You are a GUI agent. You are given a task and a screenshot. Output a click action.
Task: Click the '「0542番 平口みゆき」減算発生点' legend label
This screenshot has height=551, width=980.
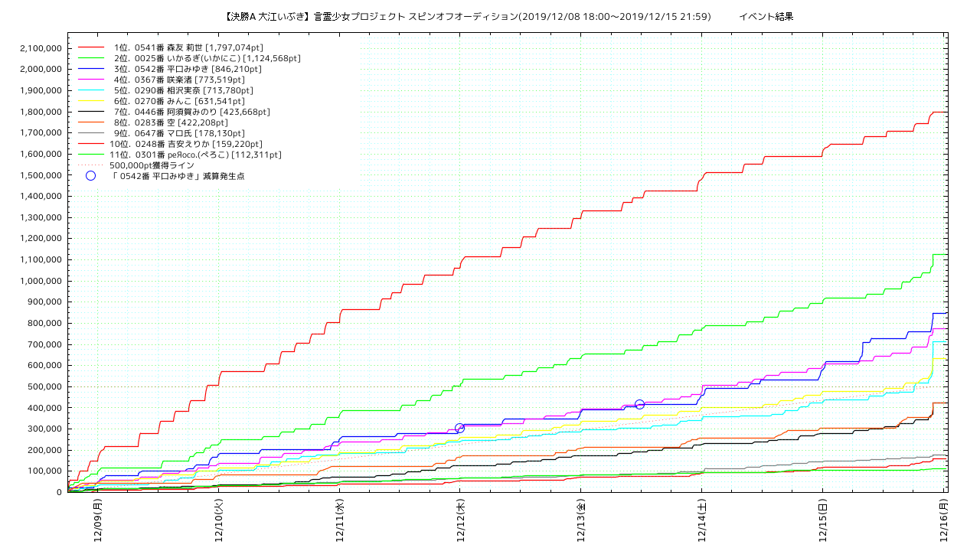(178, 176)
